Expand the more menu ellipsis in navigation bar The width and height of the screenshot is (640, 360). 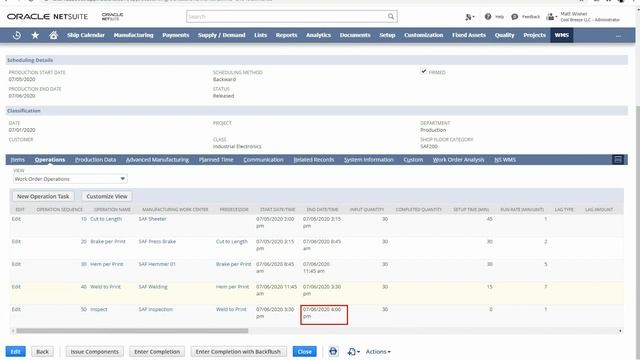click(x=618, y=36)
